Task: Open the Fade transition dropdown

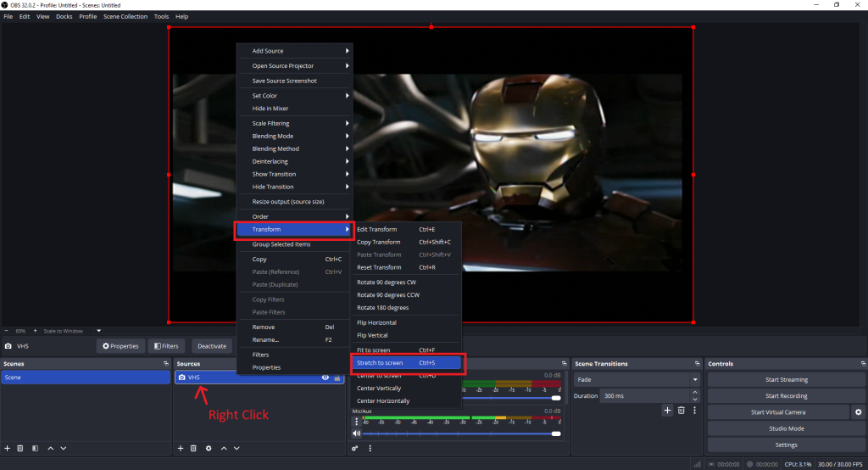Action: point(637,380)
